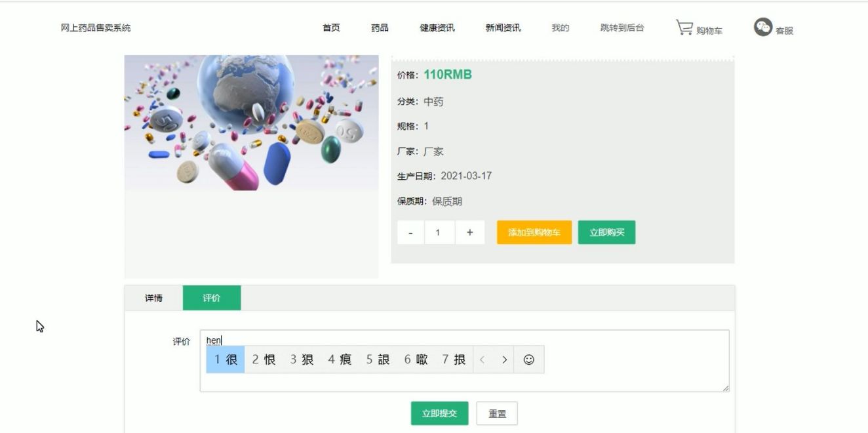This screenshot has height=433, width=868.
Task: Click the 保质期 value text
Action: (447, 201)
